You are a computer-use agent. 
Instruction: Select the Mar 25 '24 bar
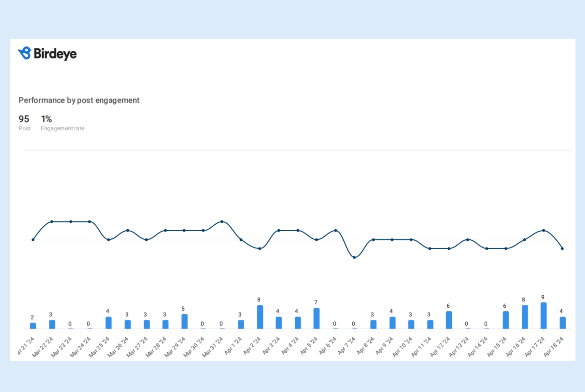pos(108,323)
